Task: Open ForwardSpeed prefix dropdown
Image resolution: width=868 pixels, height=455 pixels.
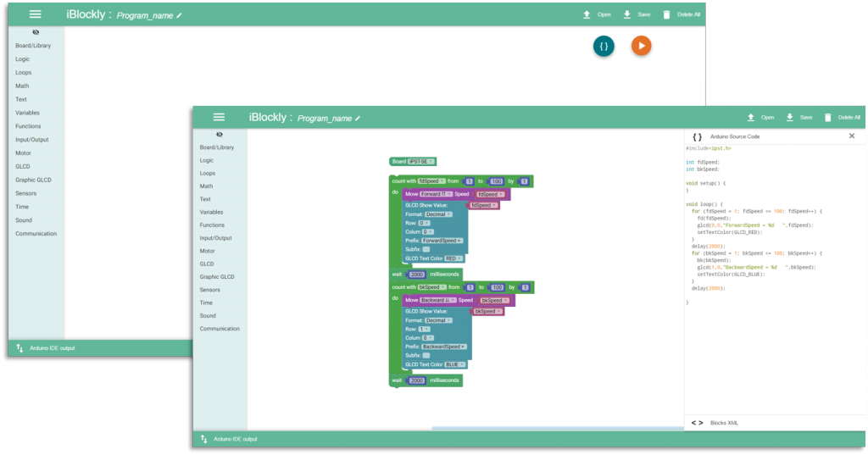Action: point(442,241)
